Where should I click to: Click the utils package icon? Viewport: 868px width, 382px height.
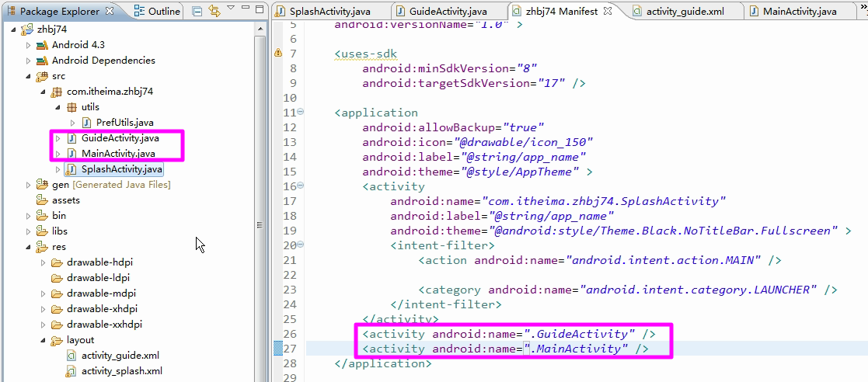point(71,106)
